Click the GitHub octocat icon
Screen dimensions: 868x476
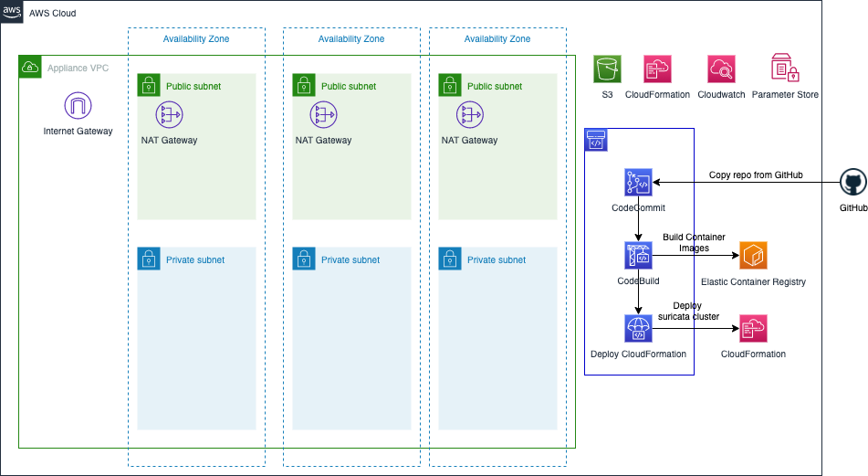click(x=853, y=183)
